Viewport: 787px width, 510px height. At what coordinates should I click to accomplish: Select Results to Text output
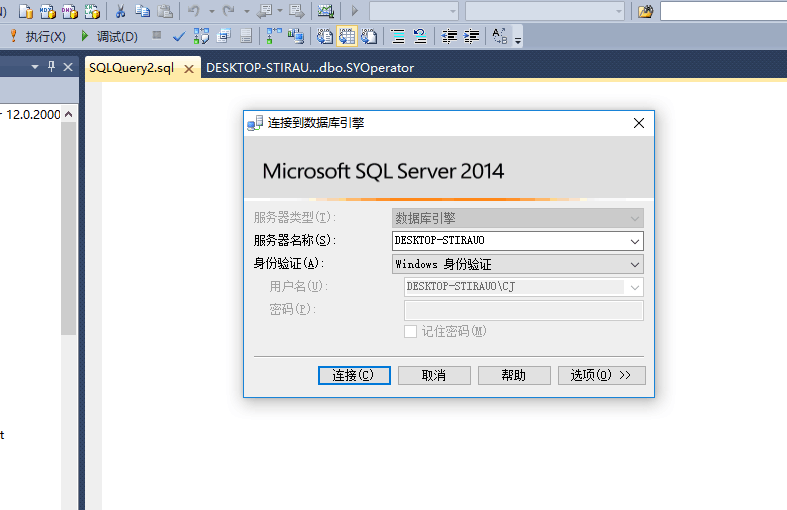(325, 36)
